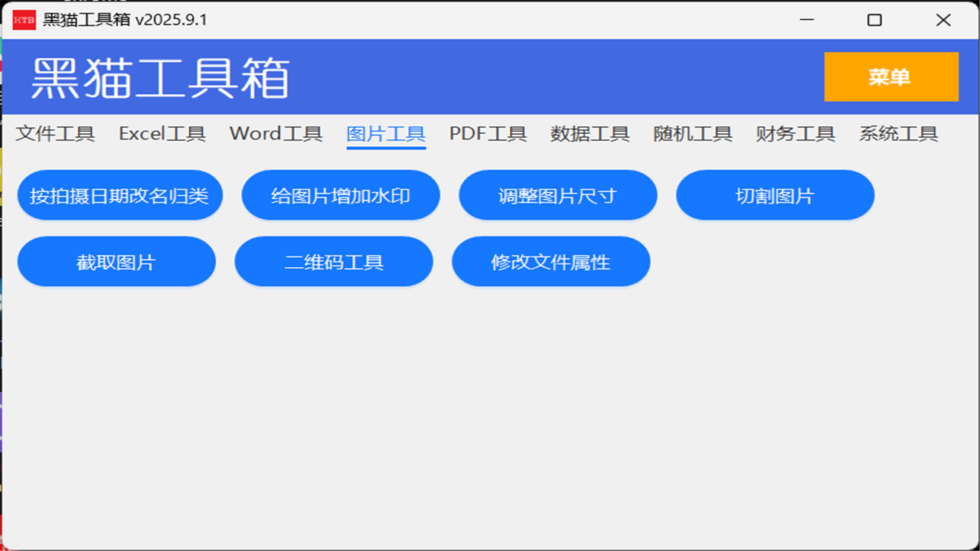Switch to the PDF工具 tab
The height and width of the screenshot is (551, 980).
click(488, 134)
